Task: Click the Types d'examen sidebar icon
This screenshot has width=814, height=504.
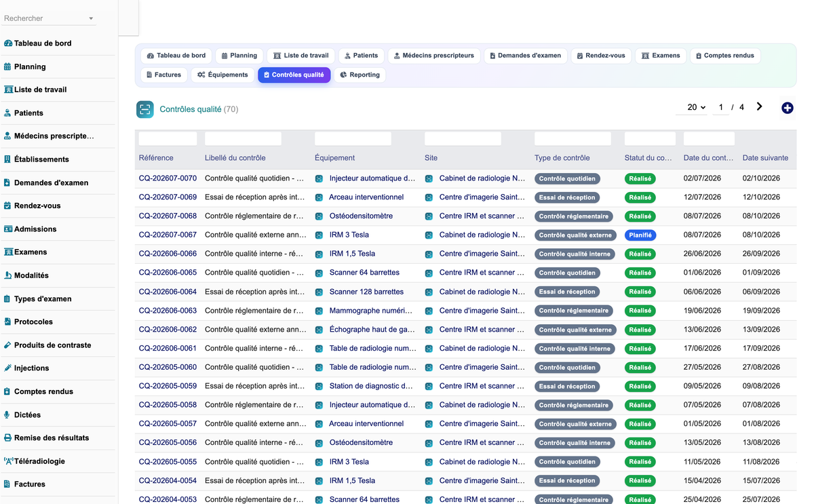Action: click(x=7, y=298)
